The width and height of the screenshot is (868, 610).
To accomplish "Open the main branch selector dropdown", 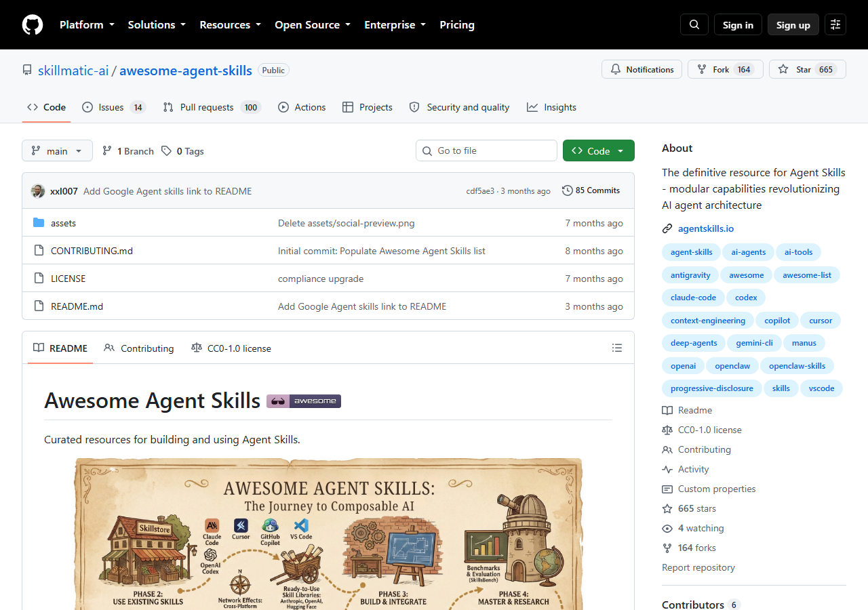I will pos(57,150).
